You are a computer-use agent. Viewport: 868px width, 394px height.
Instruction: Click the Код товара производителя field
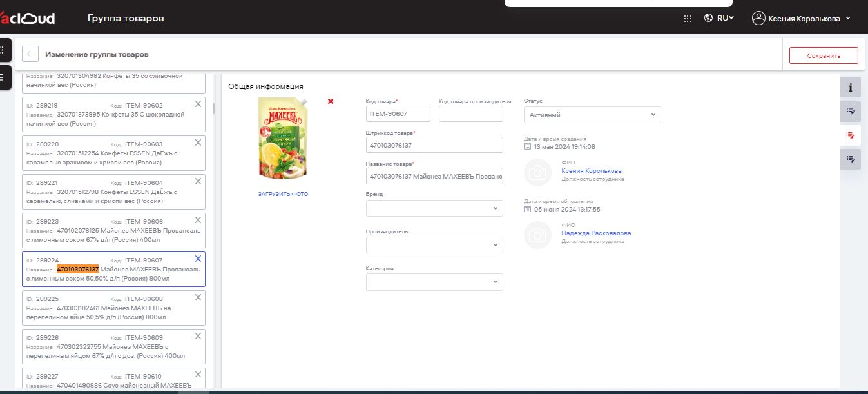(x=470, y=113)
